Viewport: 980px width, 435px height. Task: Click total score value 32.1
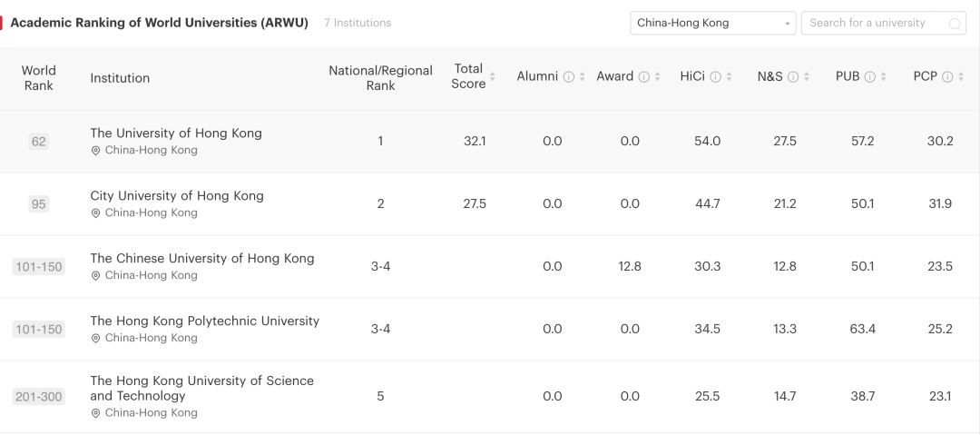[x=475, y=142]
